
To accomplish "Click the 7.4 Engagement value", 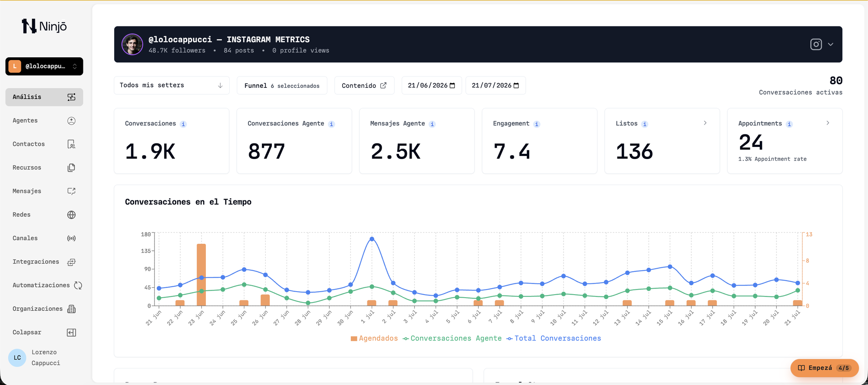I will click(x=512, y=152).
